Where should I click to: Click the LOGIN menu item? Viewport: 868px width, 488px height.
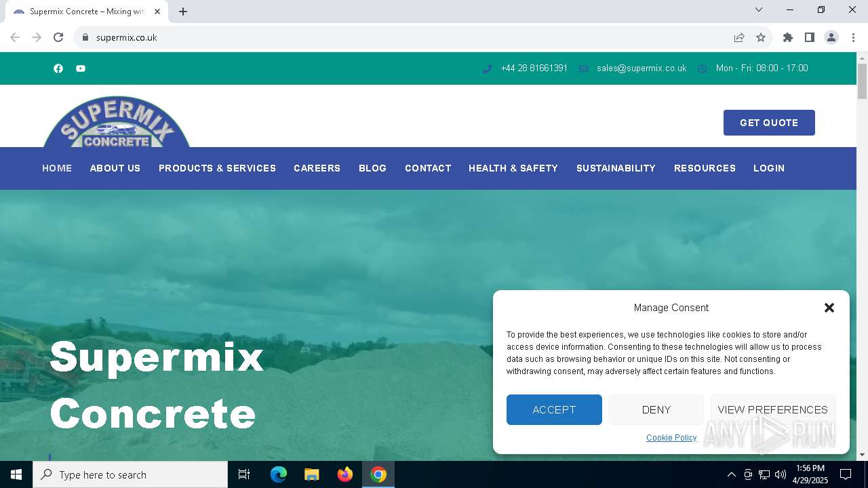click(769, 168)
